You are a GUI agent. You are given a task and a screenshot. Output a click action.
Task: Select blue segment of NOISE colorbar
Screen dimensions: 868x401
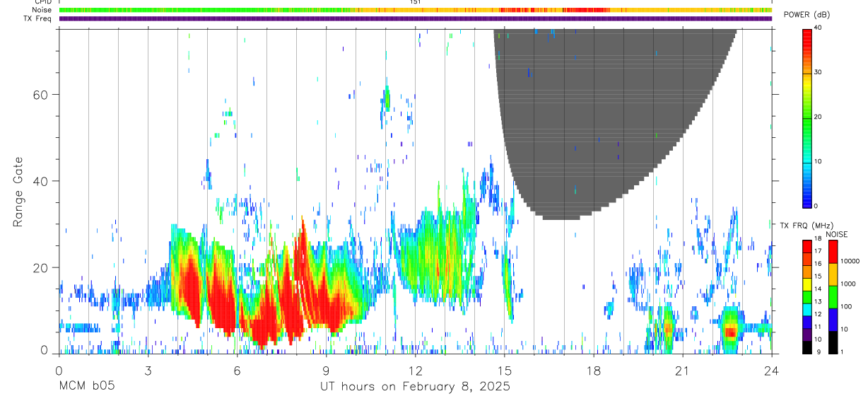(833, 319)
